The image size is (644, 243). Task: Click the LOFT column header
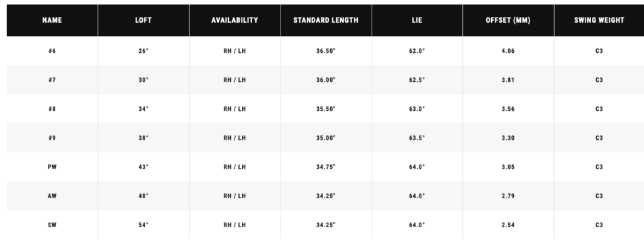coord(143,20)
